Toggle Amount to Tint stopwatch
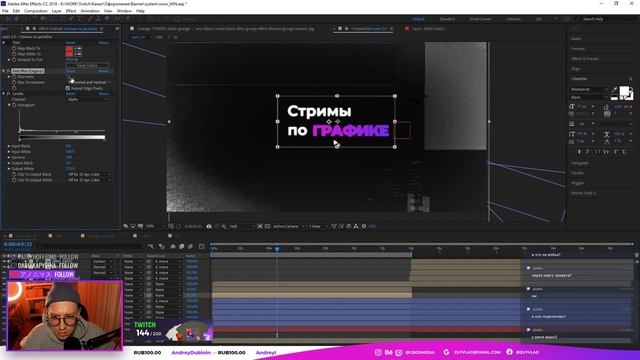 click(14, 60)
